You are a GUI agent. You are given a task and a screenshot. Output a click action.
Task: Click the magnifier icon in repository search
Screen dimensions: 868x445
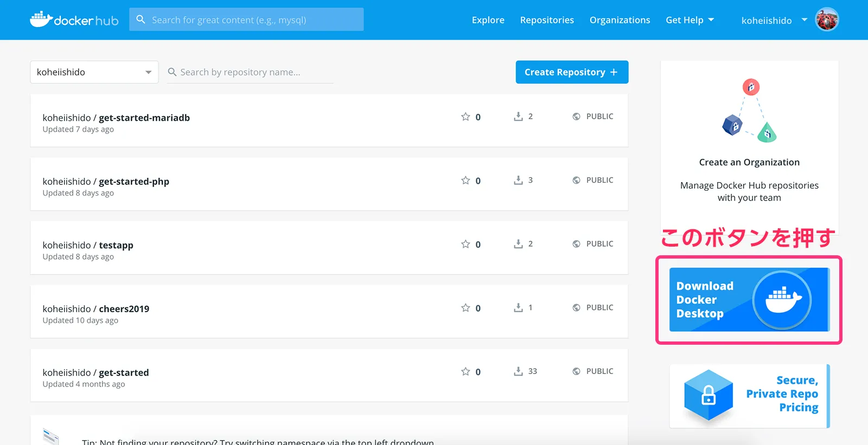(172, 72)
